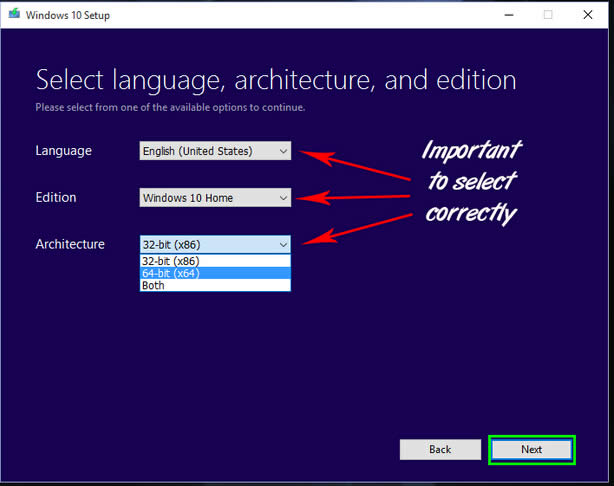This screenshot has height=486, width=614.
Task: Expand the Edition dropdown showing Windows 10 Home
Action: tap(215, 198)
